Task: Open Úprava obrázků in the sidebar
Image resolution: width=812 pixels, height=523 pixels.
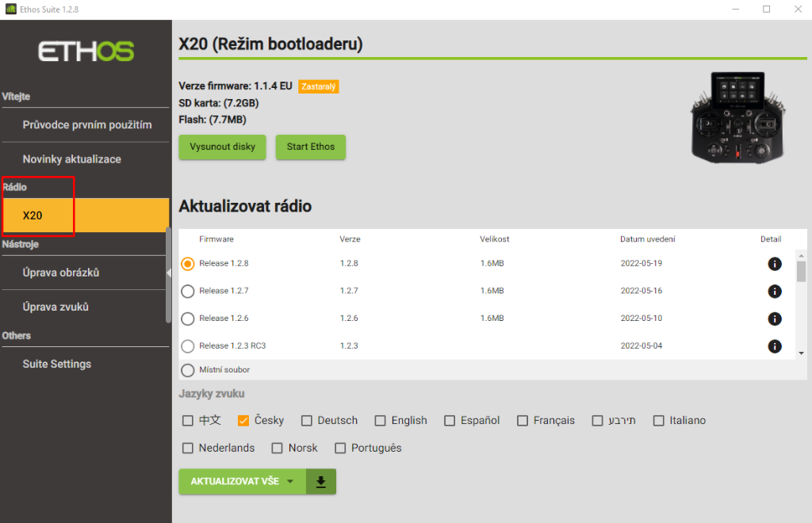Action: pyautogui.click(x=61, y=273)
